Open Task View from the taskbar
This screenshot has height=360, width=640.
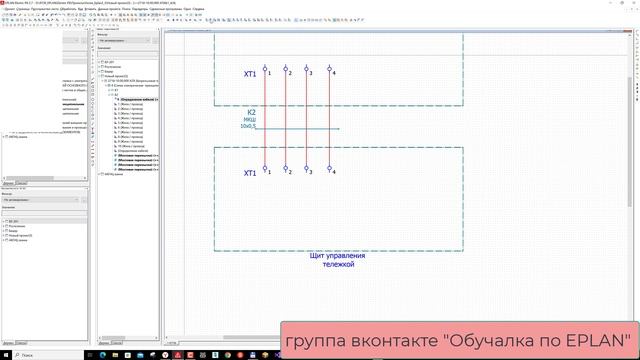pyautogui.click(x=90, y=355)
